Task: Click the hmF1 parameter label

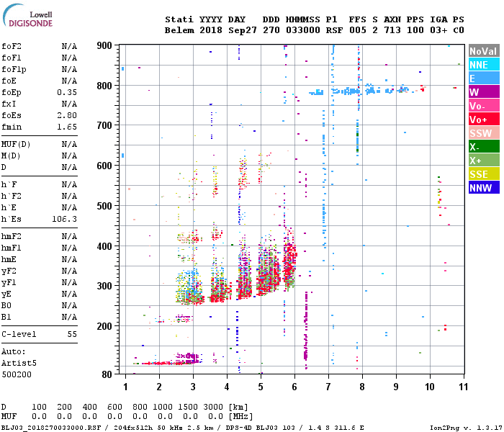Action: click(12, 248)
